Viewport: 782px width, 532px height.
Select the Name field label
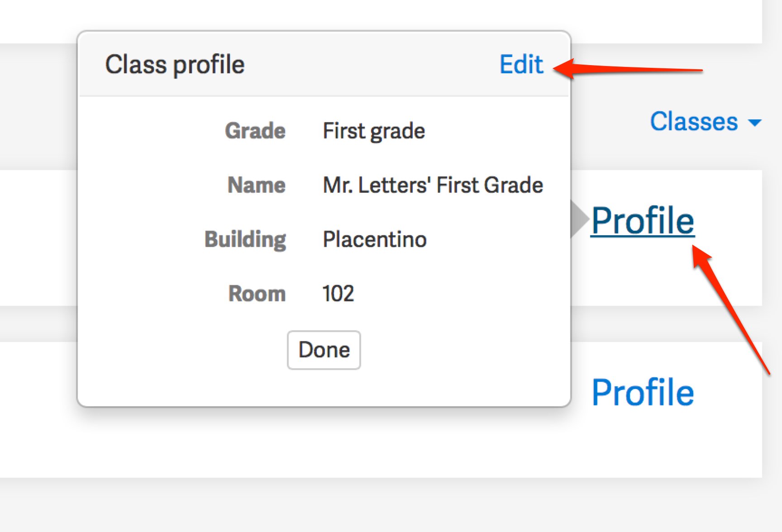(257, 185)
